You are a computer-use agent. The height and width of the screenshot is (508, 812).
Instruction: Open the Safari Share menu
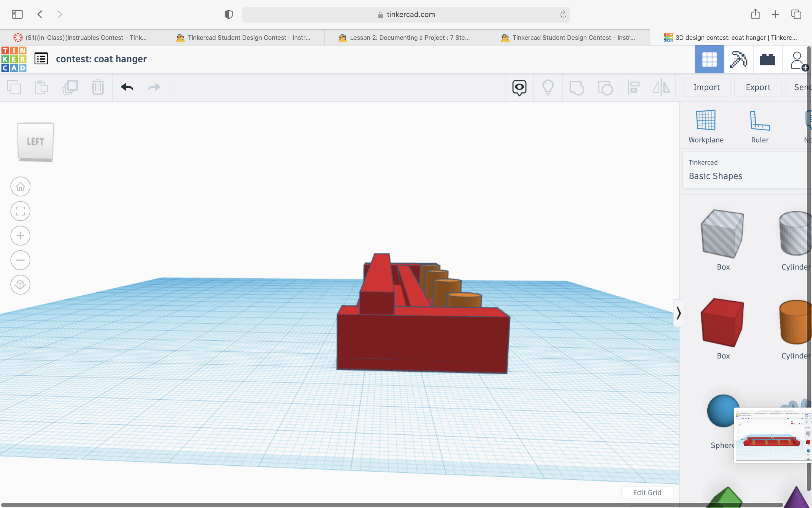[x=755, y=14]
